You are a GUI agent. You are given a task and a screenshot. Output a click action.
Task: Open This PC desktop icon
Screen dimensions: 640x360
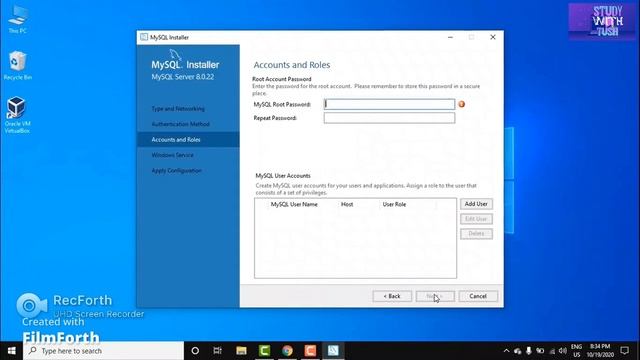18,20
